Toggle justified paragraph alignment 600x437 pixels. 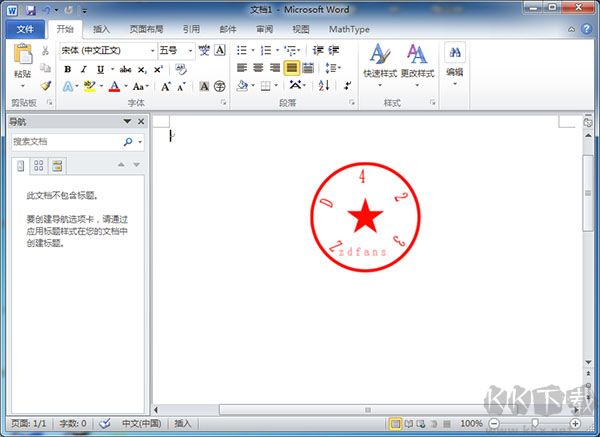[x=292, y=68]
